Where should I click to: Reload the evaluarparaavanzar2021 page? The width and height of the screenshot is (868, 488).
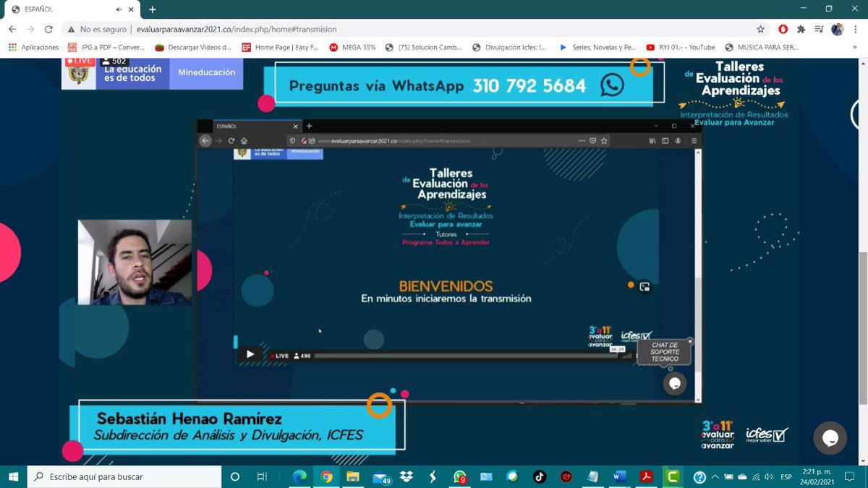pyautogui.click(x=48, y=30)
